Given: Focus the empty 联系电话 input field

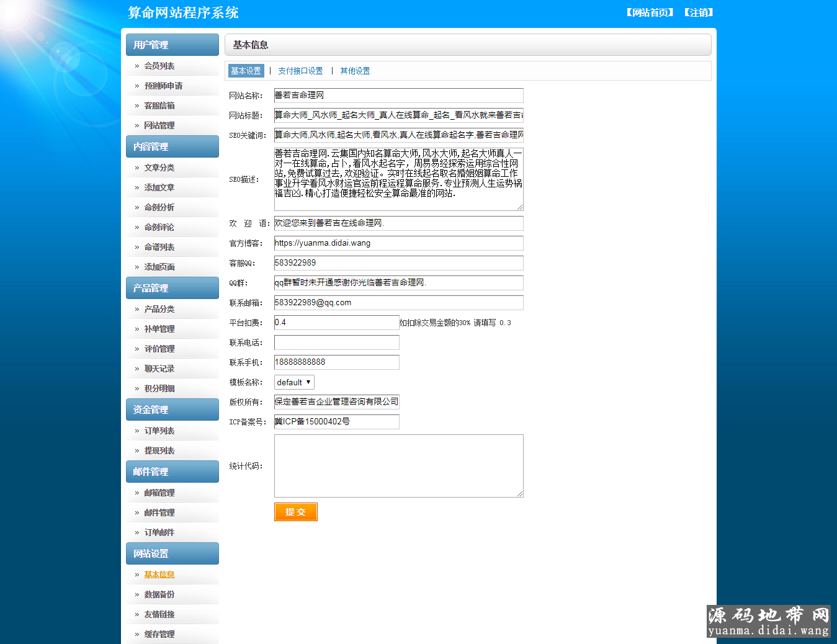Looking at the screenshot, I should pyautogui.click(x=336, y=342).
